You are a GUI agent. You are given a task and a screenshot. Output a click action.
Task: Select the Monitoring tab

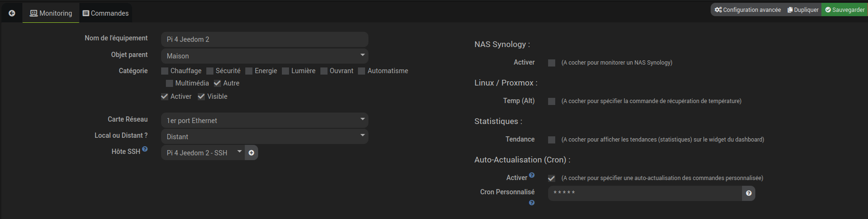(x=51, y=13)
